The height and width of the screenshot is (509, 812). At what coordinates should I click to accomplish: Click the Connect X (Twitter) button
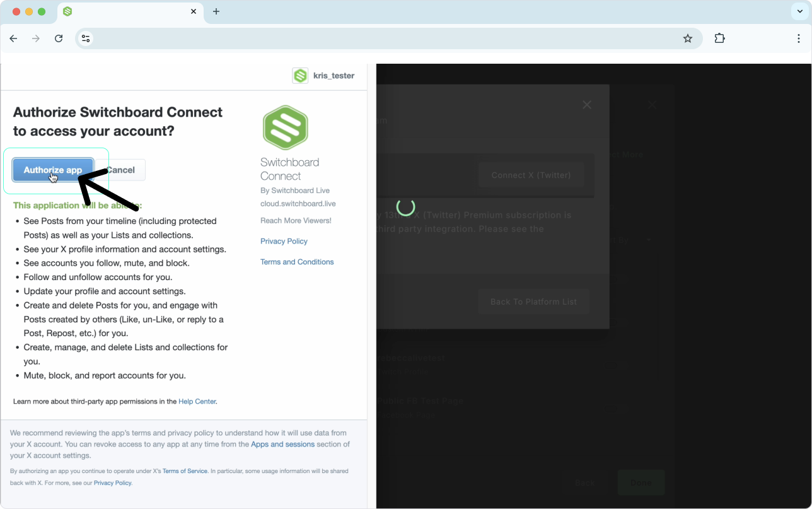point(531,175)
